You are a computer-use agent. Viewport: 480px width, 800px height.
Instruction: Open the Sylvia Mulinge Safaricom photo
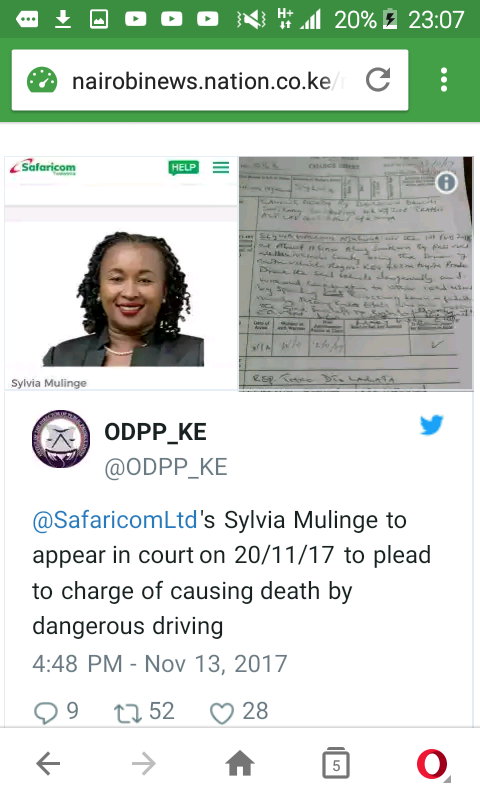click(x=121, y=273)
